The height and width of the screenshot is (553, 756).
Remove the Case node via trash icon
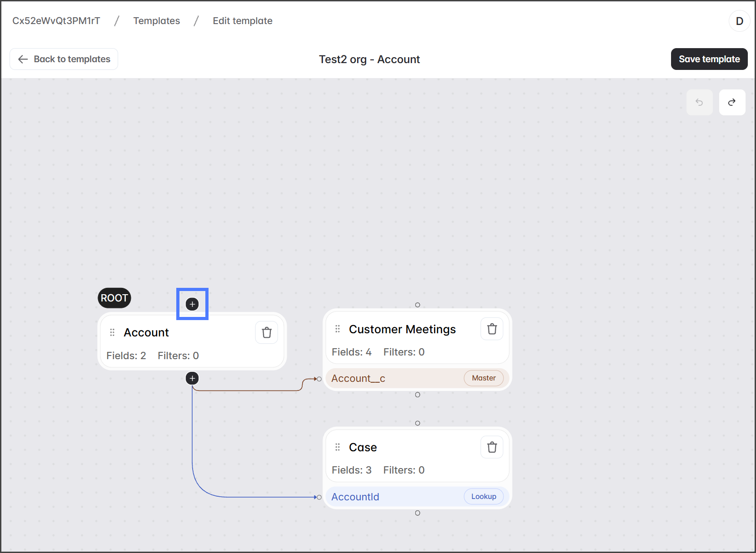(492, 447)
